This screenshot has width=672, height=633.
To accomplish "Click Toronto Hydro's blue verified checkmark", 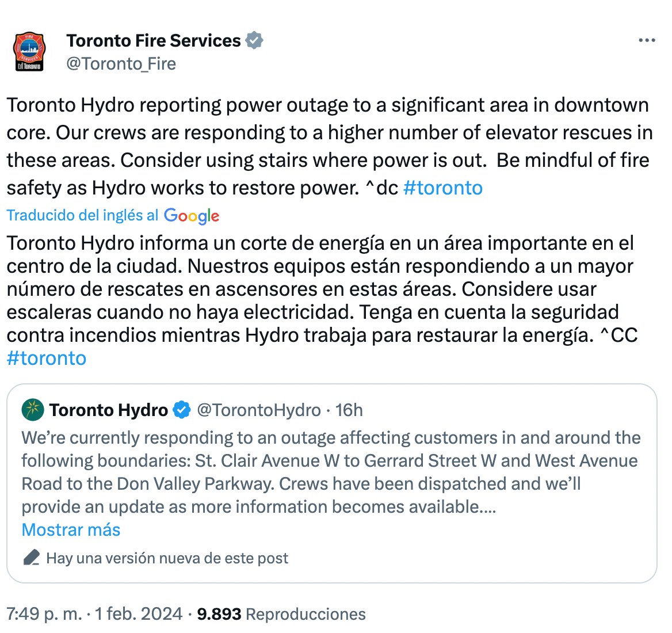I will [x=182, y=410].
